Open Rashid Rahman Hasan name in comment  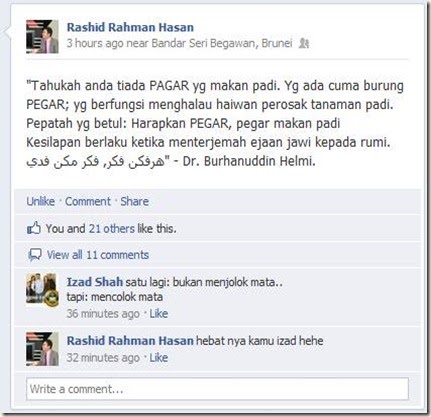(x=130, y=341)
